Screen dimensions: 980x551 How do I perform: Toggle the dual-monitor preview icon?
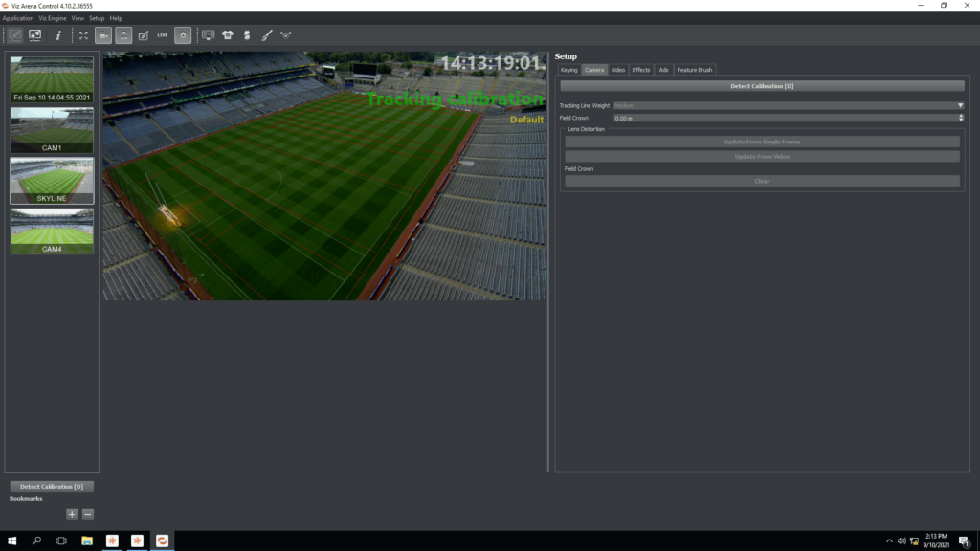208,34
